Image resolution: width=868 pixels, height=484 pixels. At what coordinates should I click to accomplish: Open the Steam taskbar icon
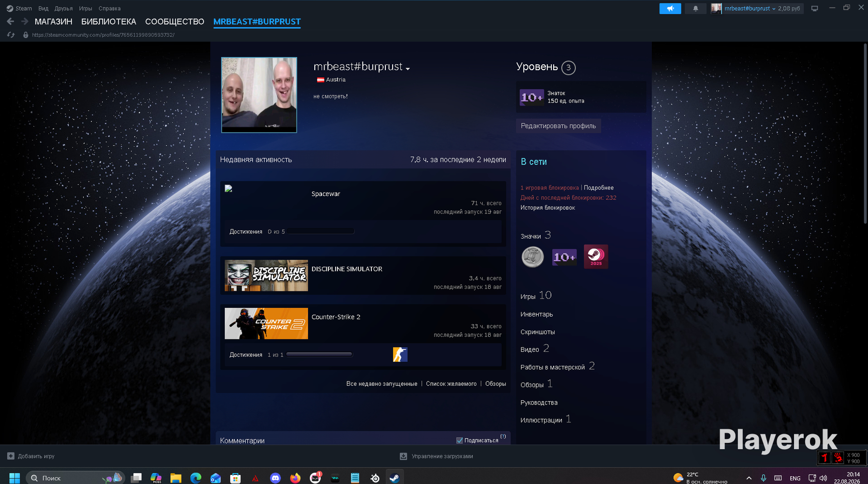tap(395, 478)
